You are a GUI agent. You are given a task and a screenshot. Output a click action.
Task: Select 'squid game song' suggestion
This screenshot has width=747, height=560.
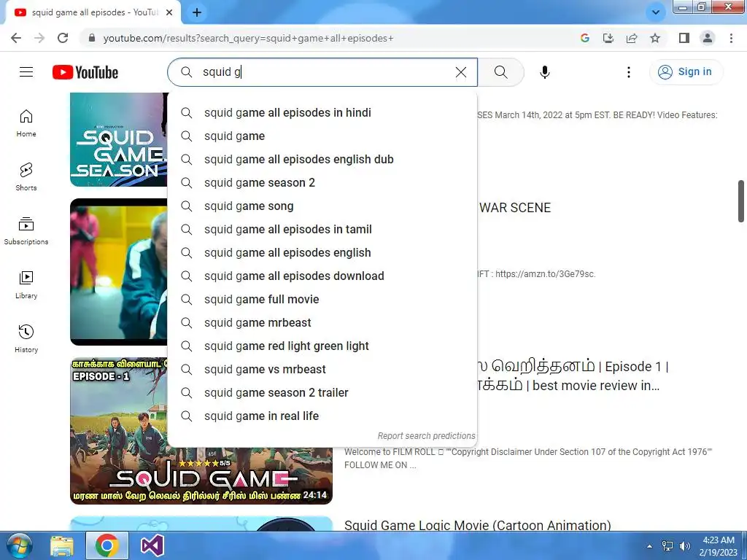tap(322, 206)
